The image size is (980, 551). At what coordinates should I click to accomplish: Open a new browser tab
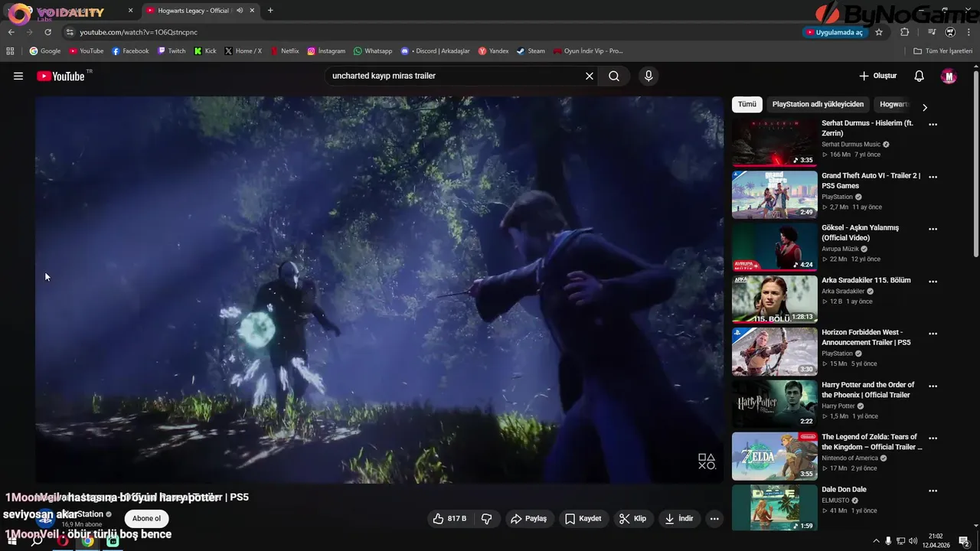[270, 11]
